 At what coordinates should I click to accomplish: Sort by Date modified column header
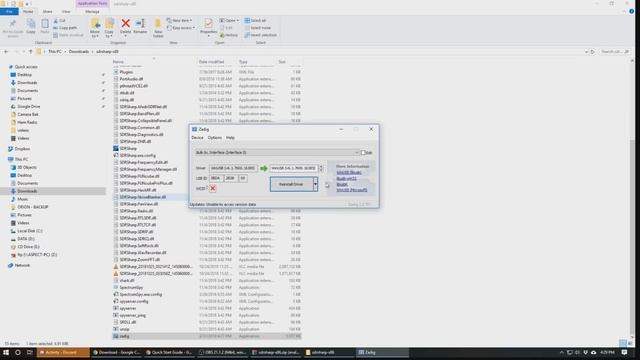tap(211, 62)
